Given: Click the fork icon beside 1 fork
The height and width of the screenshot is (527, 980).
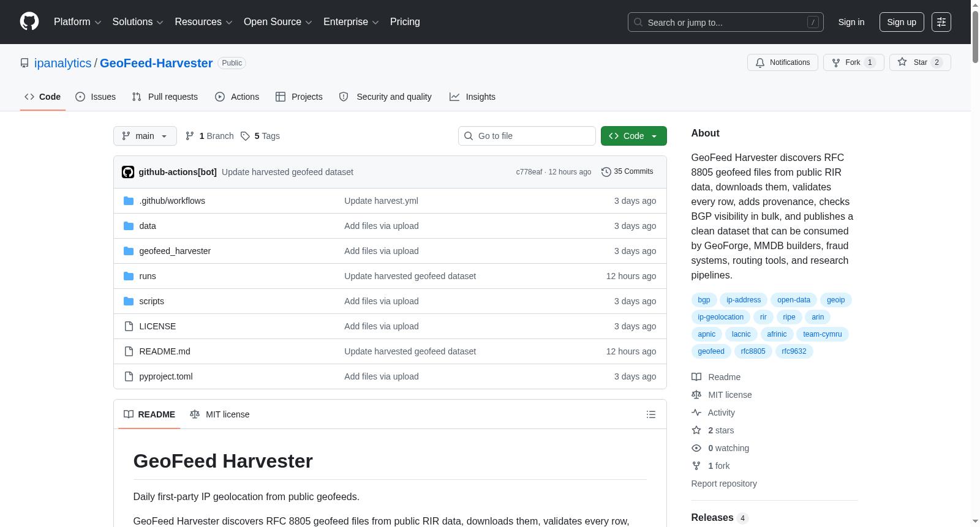Looking at the screenshot, I should point(696,466).
